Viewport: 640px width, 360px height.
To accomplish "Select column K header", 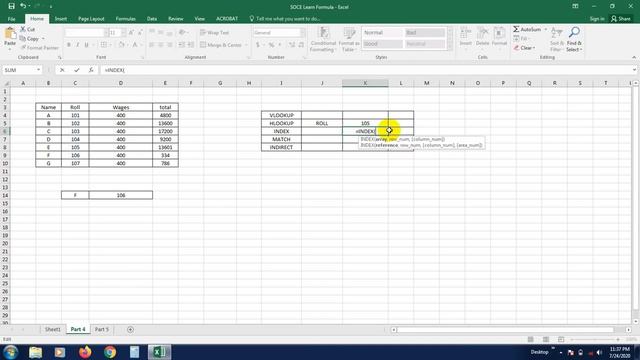I will (x=365, y=83).
